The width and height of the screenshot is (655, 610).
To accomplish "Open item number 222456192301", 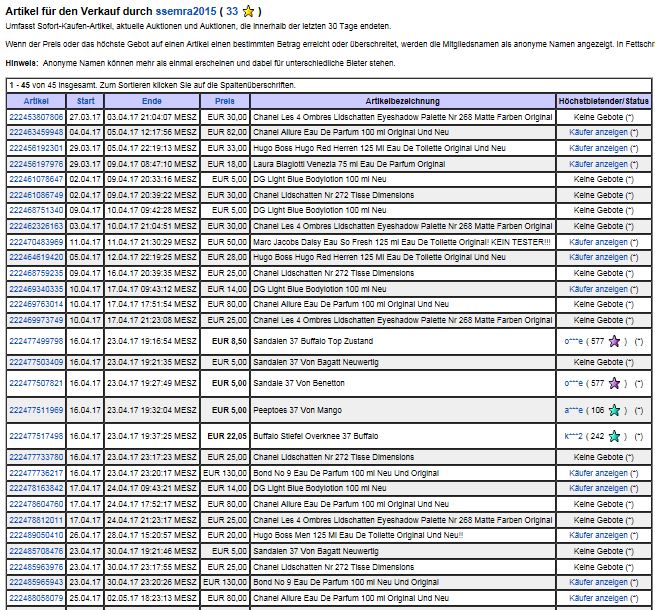I will (x=36, y=148).
